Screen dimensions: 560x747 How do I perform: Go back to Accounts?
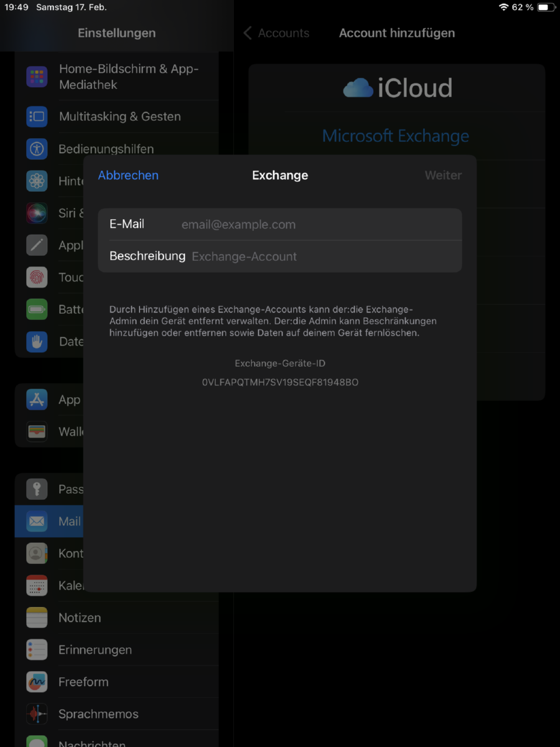(276, 33)
